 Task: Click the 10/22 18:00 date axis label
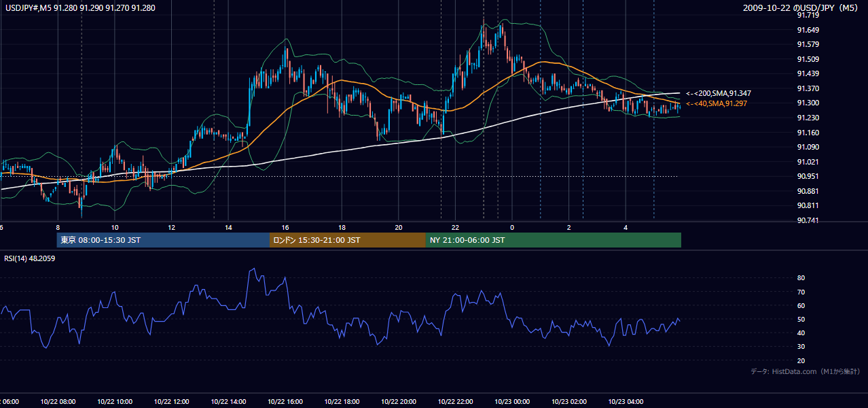coord(342,402)
